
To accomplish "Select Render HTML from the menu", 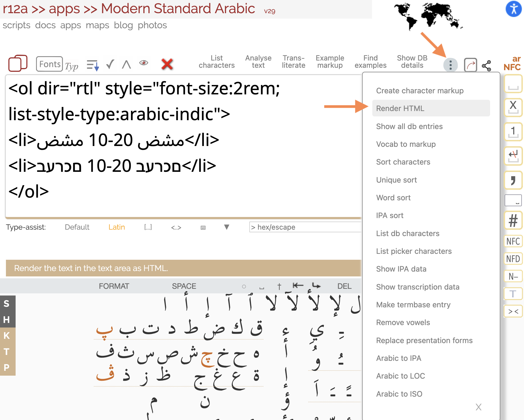I will [400, 108].
